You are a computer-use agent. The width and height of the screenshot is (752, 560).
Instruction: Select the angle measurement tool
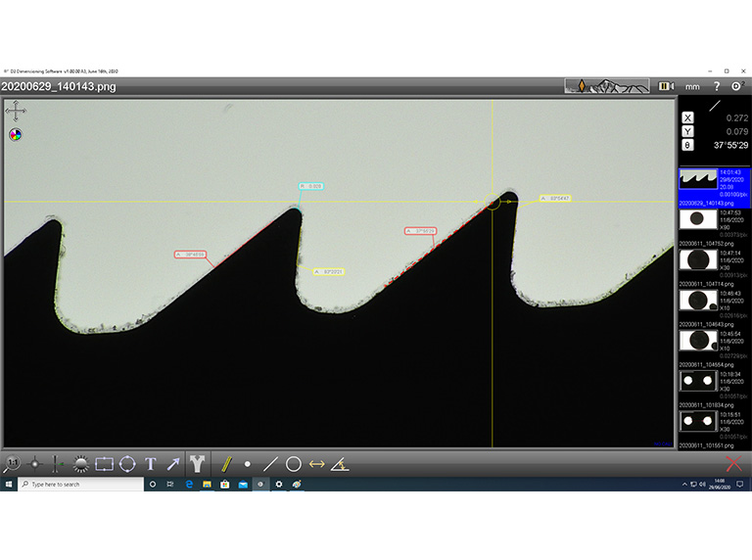[340, 464]
